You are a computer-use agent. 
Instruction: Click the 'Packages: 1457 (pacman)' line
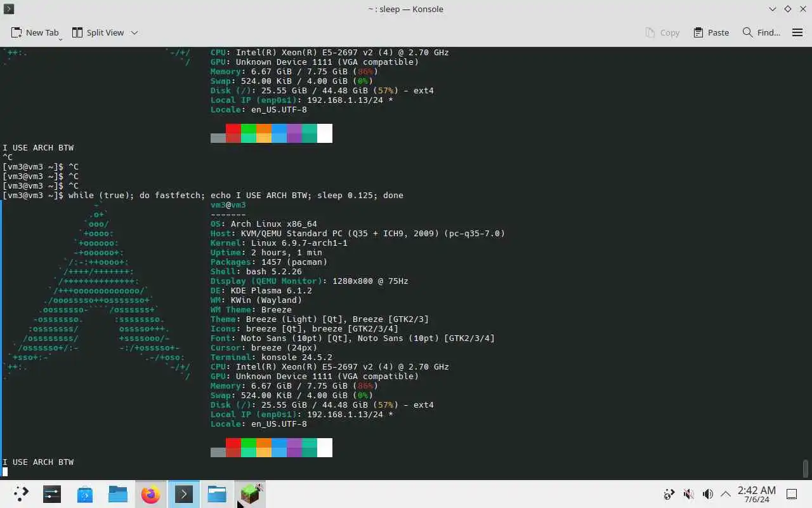(269, 262)
